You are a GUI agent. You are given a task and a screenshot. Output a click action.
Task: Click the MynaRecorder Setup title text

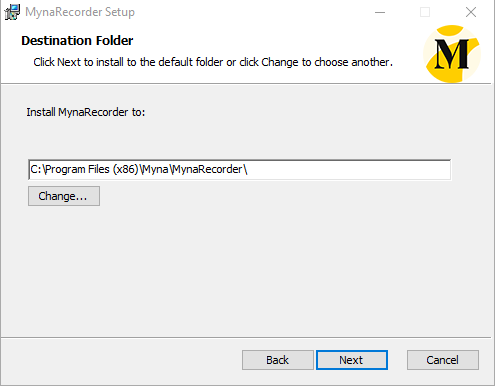tap(80, 12)
